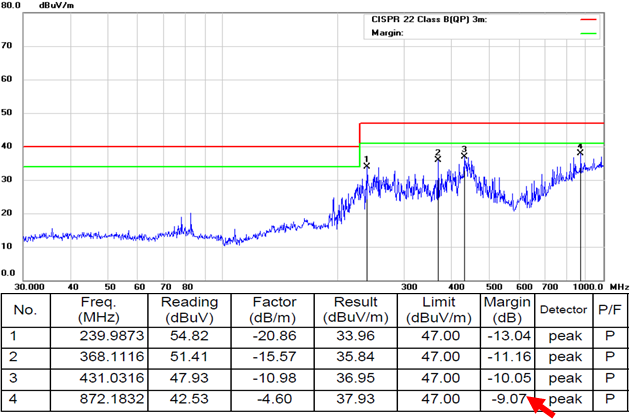Select reading value 54.82
This screenshot has height=419, width=632.
(x=189, y=336)
